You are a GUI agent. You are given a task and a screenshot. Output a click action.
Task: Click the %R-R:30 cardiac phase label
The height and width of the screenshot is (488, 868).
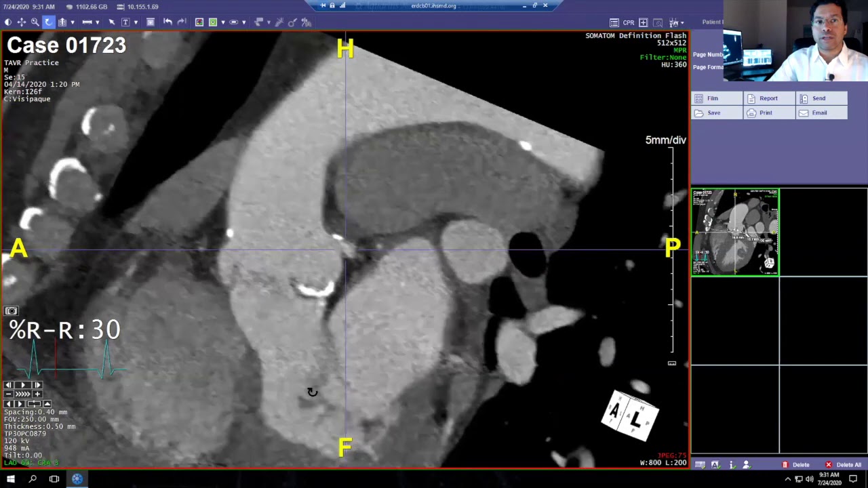coord(64,330)
